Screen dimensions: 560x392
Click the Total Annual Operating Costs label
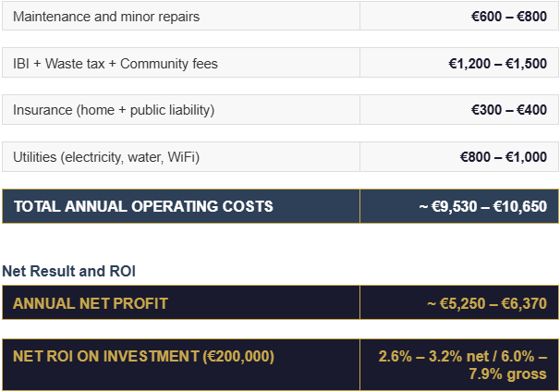click(x=143, y=206)
